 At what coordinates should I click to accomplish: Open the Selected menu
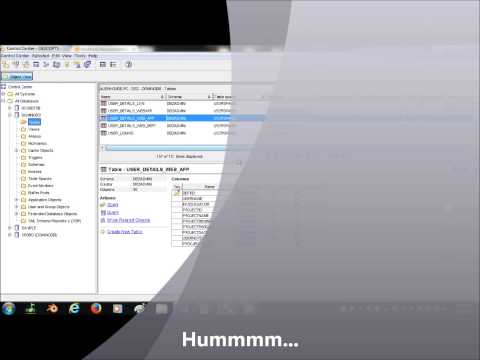(41, 56)
